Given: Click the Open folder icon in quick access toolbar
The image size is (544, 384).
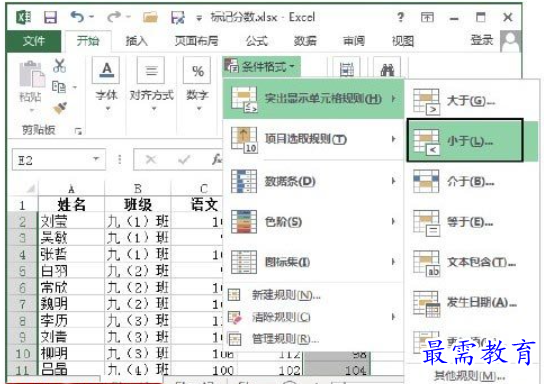Looking at the screenshot, I should tap(150, 17).
